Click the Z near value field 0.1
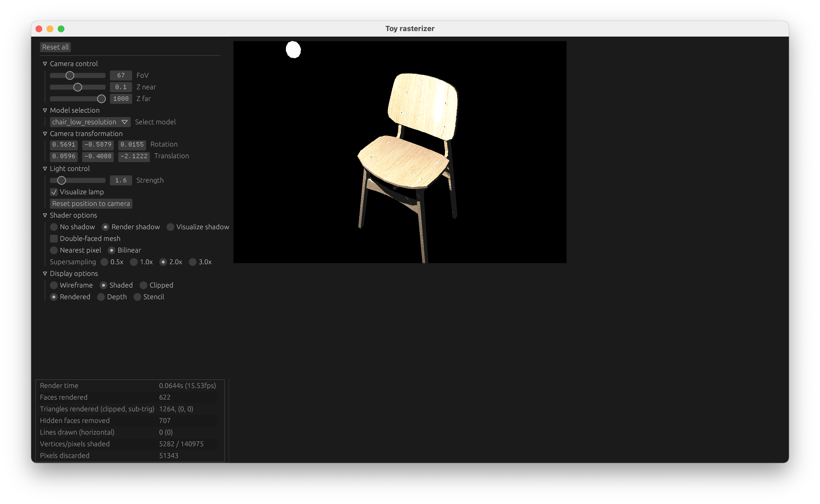Screen dimensions: 820x504 pyautogui.click(x=121, y=87)
